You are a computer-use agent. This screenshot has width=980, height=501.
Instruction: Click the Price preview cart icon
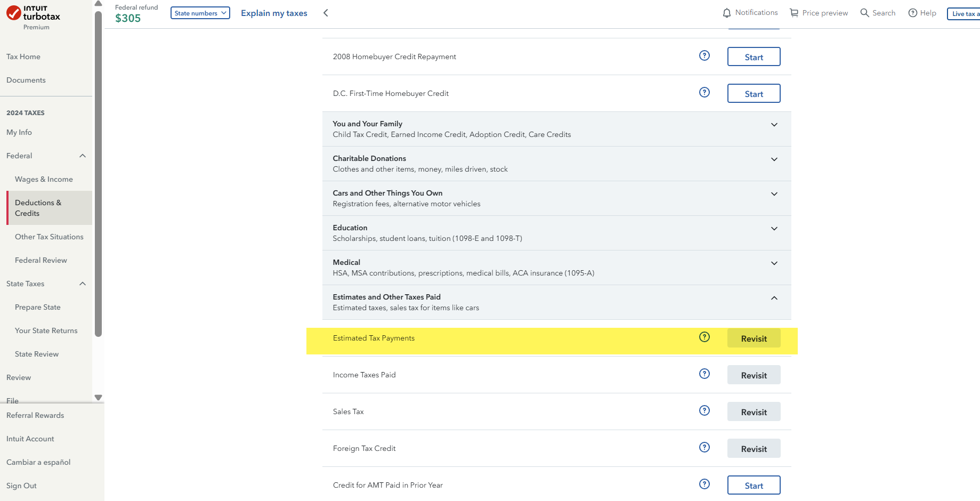(794, 13)
